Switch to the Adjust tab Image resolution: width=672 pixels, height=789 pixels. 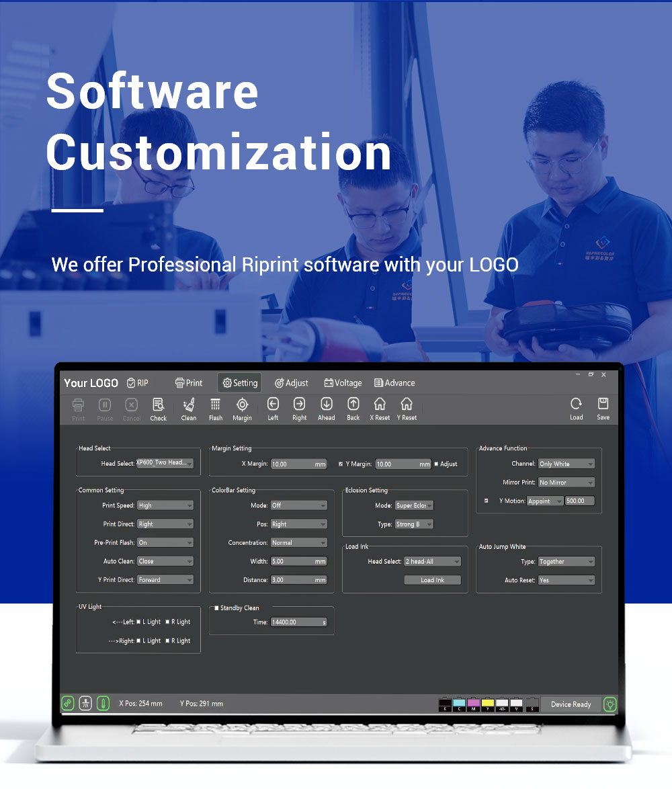pyautogui.click(x=292, y=383)
